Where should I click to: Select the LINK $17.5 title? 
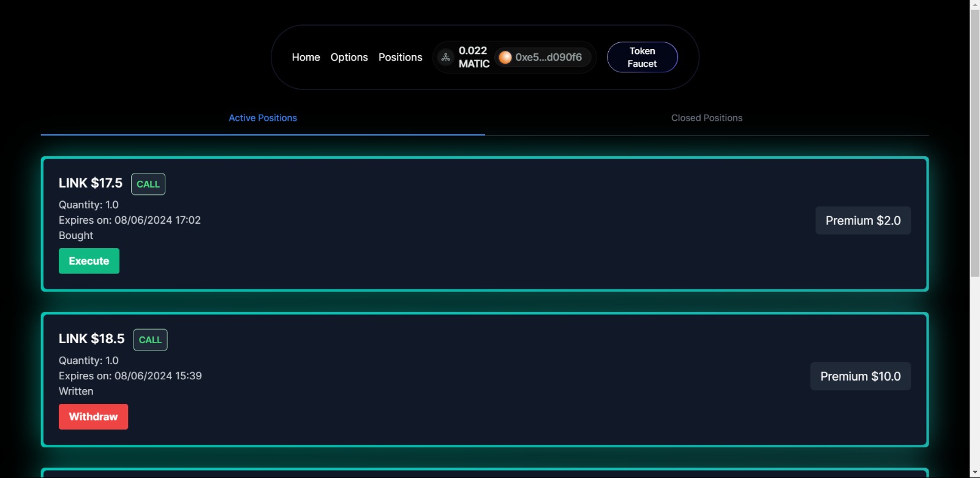(x=91, y=183)
